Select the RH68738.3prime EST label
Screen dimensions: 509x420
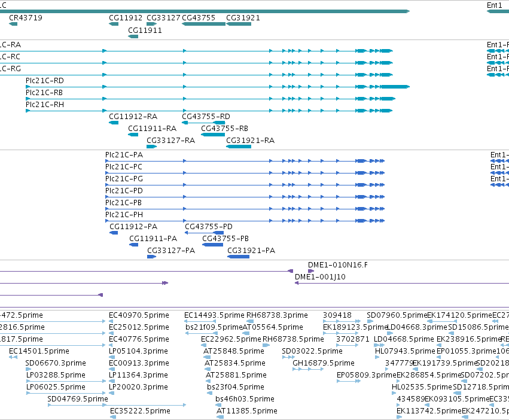277,315
